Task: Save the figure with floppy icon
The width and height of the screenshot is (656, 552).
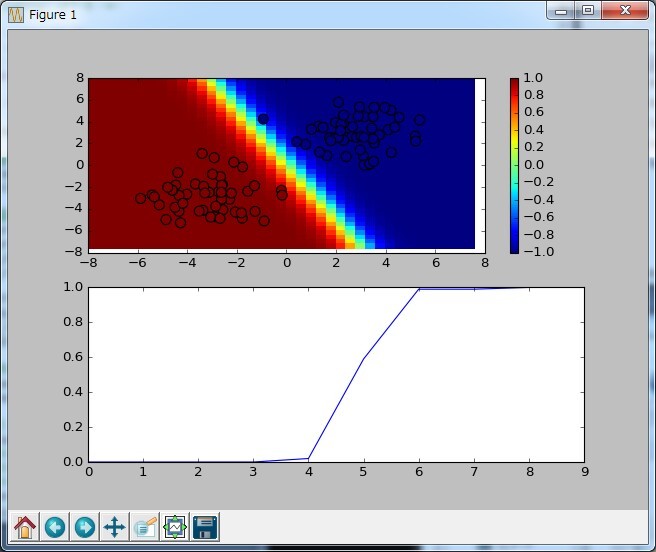Action: (205, 526)
